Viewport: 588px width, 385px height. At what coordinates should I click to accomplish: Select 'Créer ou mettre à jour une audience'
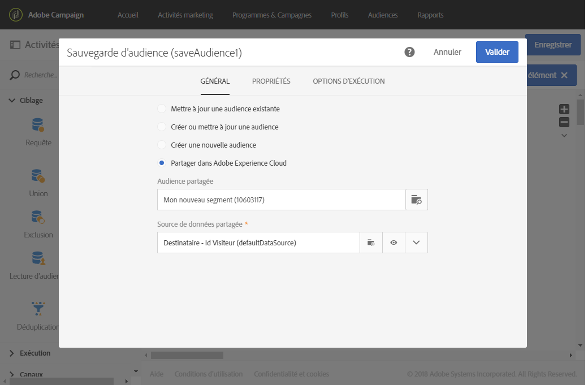[162, 127]
